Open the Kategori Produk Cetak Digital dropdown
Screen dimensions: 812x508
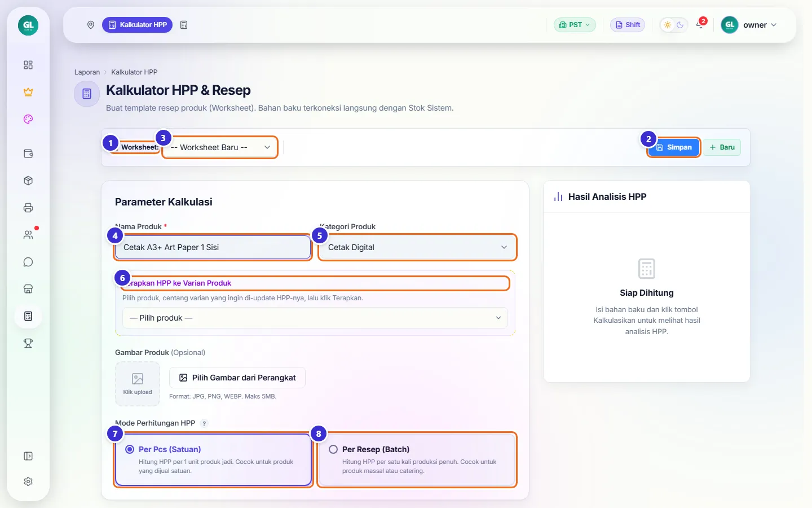point(417,247)
